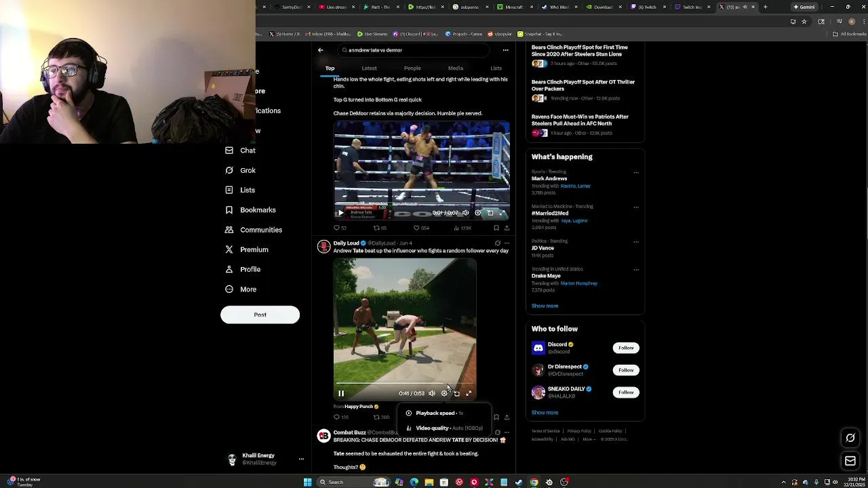Enter fullscreen on boxing ring video
Image resolution: width=868 pixels, height=488 pixels.
pos(502,213)
